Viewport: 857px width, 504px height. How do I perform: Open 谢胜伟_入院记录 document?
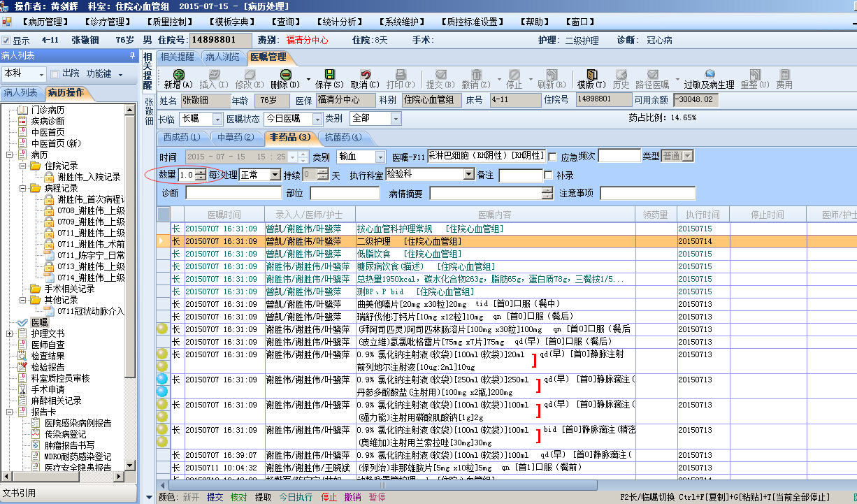pyautogui.click(x=89, y=177)
